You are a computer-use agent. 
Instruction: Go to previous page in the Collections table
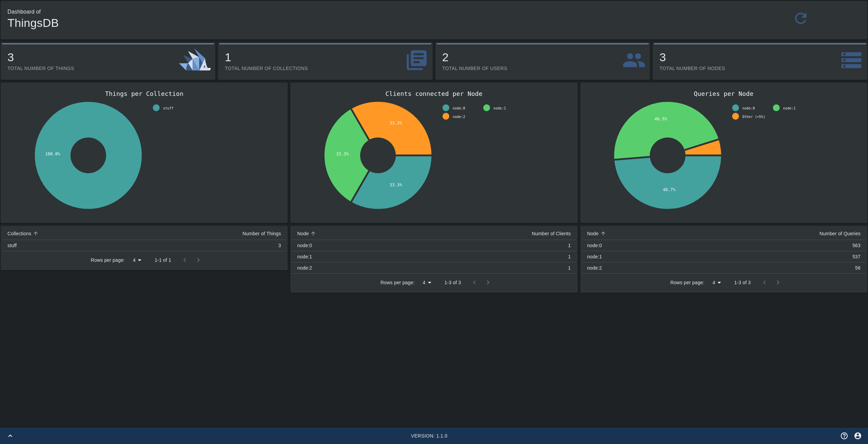tap(185, 260)
